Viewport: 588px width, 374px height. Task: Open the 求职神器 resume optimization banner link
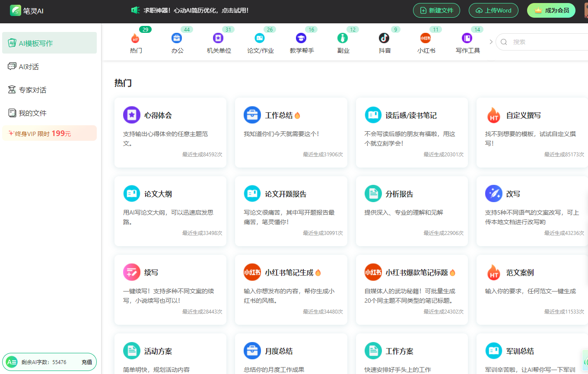(196, 10)
